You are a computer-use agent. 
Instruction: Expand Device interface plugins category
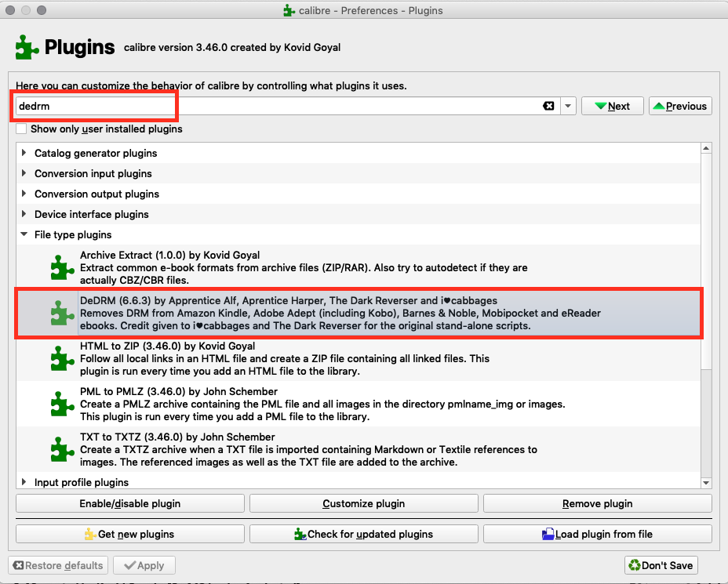click(x=25, y=215)
